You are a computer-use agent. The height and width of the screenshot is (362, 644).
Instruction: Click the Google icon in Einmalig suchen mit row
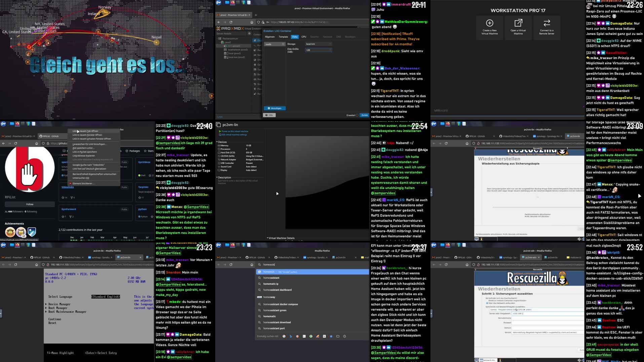coord(284,336)
